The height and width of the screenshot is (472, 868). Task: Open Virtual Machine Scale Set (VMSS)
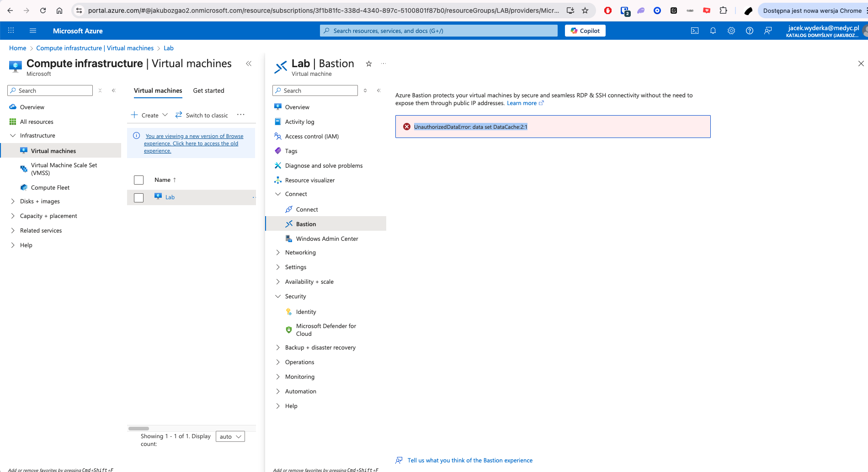[64, 169]
